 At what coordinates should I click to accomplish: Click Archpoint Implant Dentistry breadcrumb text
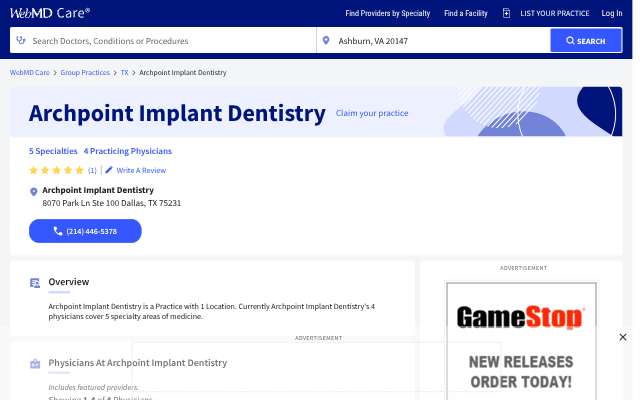click(x=182, y=73)
